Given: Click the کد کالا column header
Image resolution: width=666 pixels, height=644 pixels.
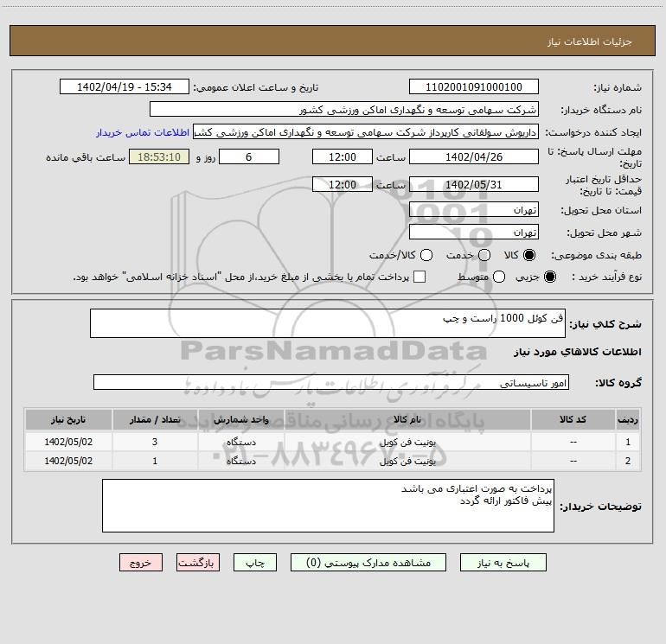Looking at the screenshot, I should pyautogui.click(x=573, y=419).
